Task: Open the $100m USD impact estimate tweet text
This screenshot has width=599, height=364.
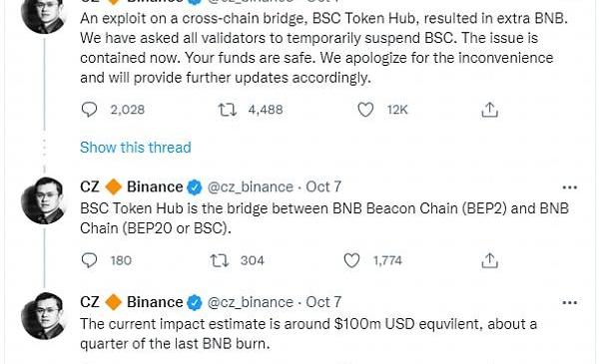Action: (x=308, y=334)
